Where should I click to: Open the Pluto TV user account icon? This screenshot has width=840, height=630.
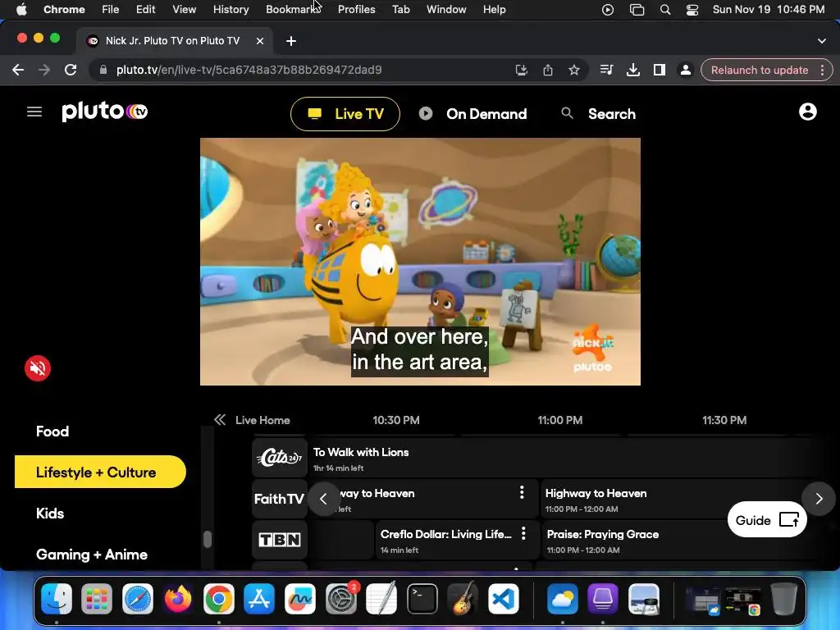point(807,112)
